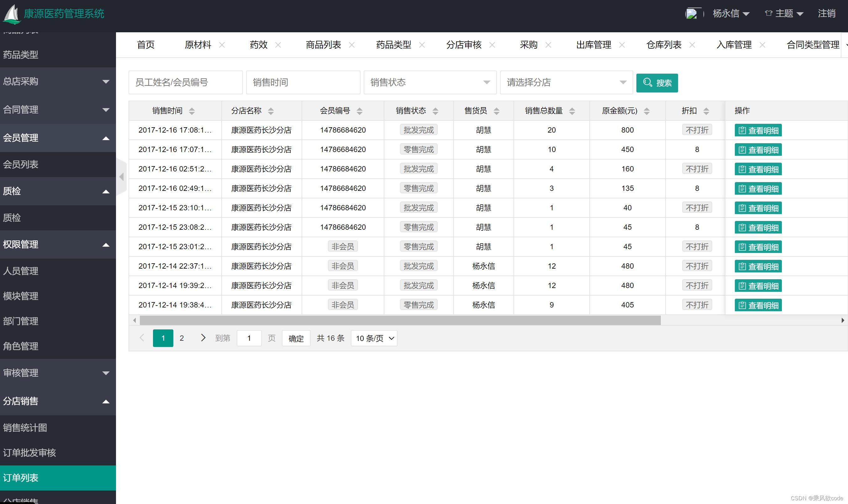
Task: Open 销售统计图 in sidebar
Action: (25, 428)
